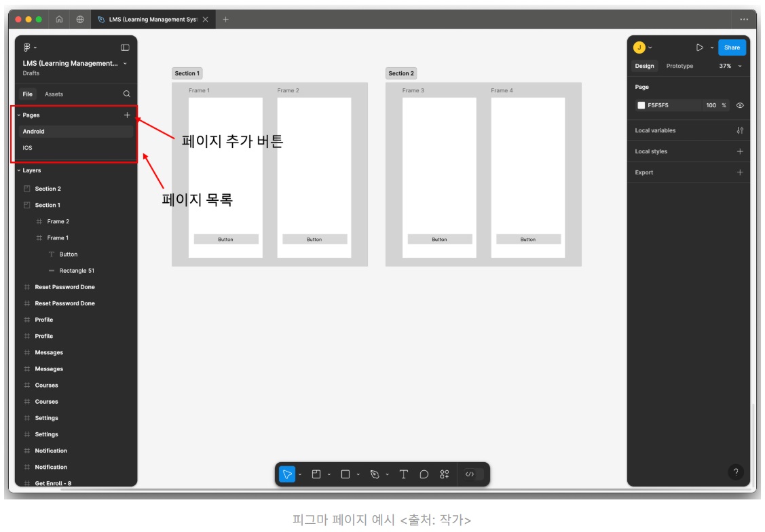Click the present play icon

(x=700, y=47)
